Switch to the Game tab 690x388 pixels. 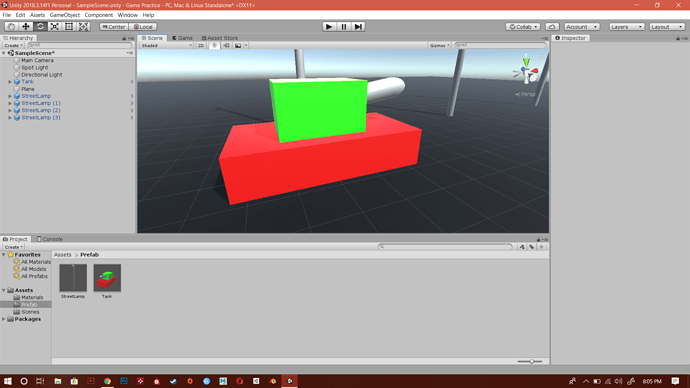click(182, 38)
